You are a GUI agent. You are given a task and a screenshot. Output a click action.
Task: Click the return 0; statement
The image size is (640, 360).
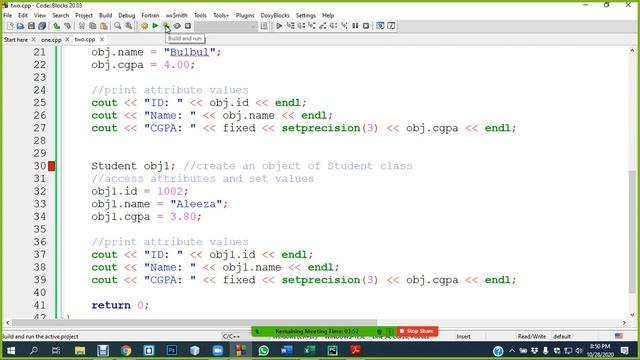120,305
